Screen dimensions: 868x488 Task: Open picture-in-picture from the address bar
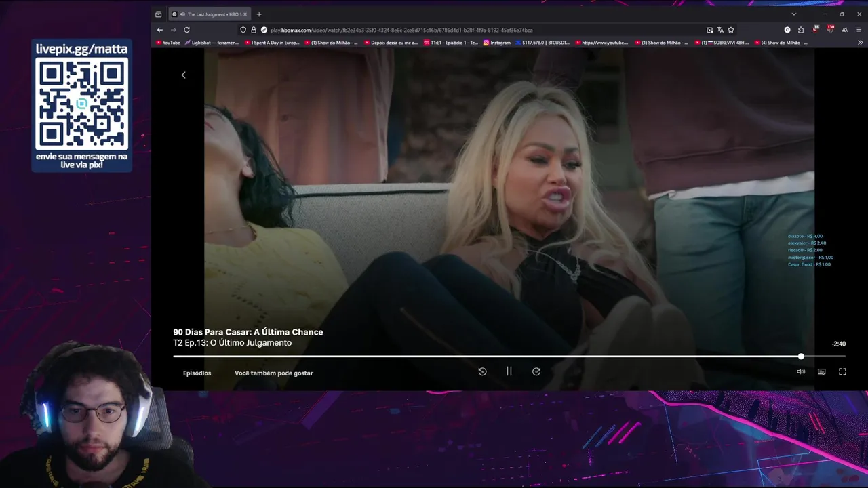click(x=710, y=30)
